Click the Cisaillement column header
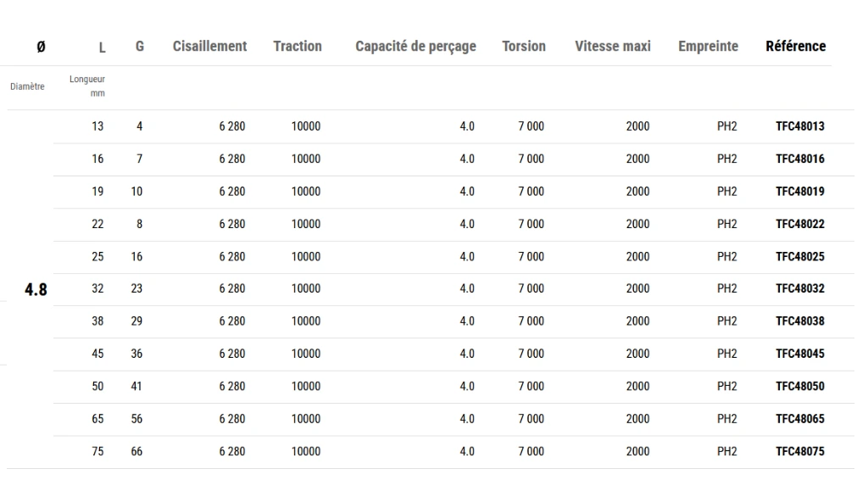868x480 pixels. point(210,46)
